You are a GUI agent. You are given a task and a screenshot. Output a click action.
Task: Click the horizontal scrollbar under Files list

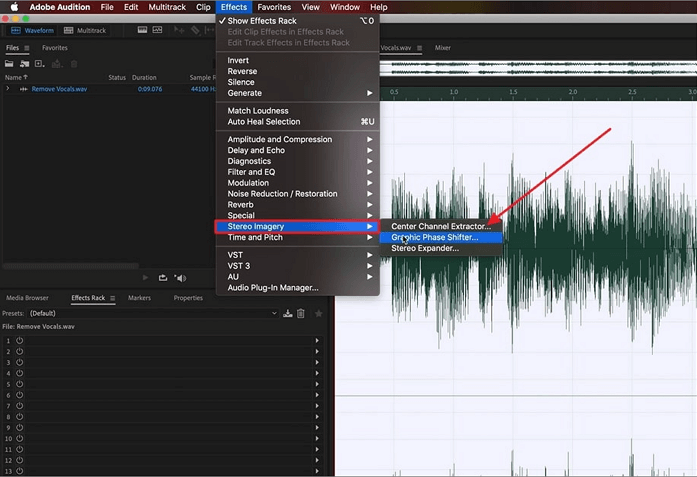point(71,266)
